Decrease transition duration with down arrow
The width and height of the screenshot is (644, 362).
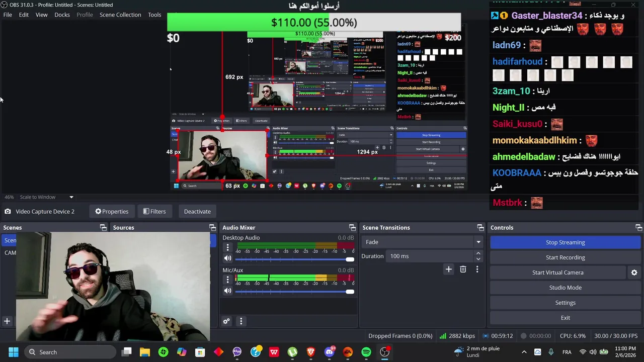click(478, 259)
